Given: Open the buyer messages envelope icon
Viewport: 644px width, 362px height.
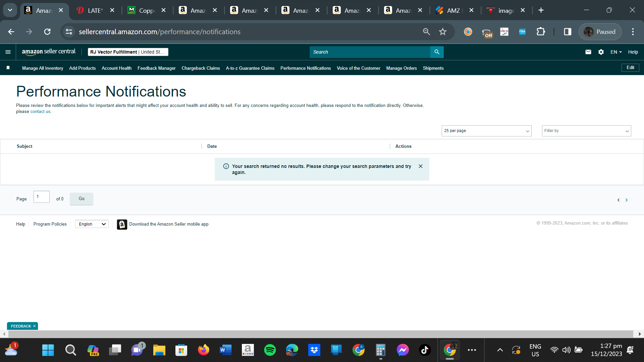Looking at the screenshot, I should pyautogui.click(x=588, y=52).
